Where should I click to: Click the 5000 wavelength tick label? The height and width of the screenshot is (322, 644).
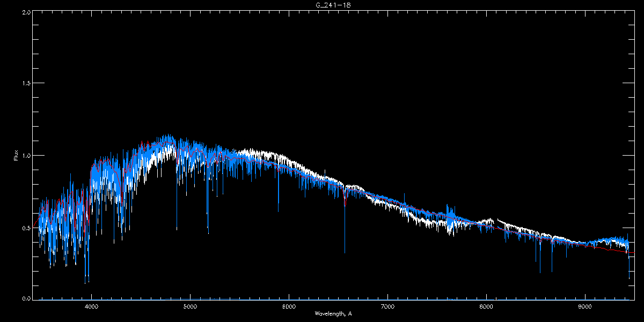(190, 307)
